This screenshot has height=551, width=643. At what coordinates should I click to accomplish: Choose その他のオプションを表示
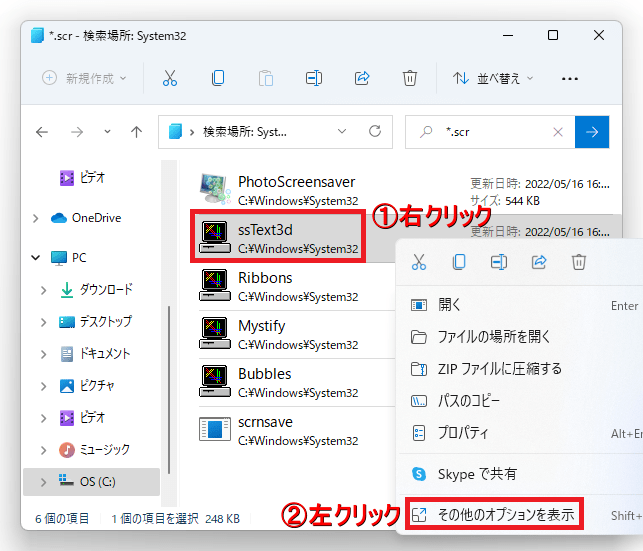[521, 515]
